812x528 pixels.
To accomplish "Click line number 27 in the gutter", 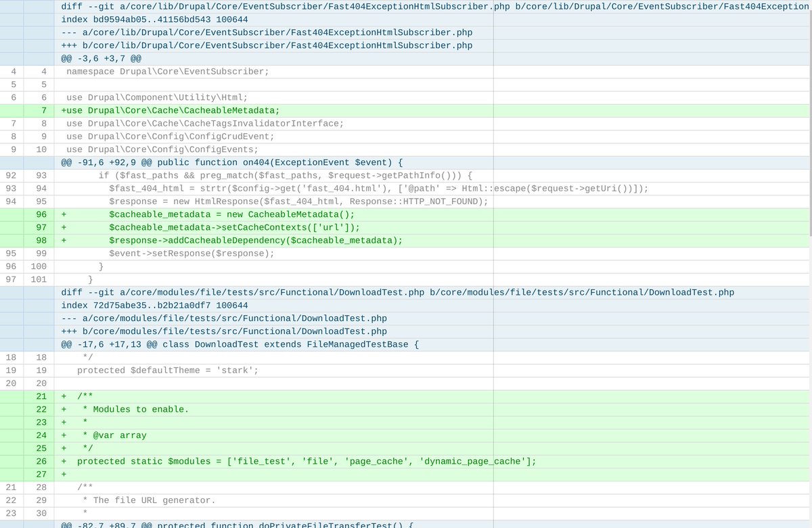I will (41, 474).
